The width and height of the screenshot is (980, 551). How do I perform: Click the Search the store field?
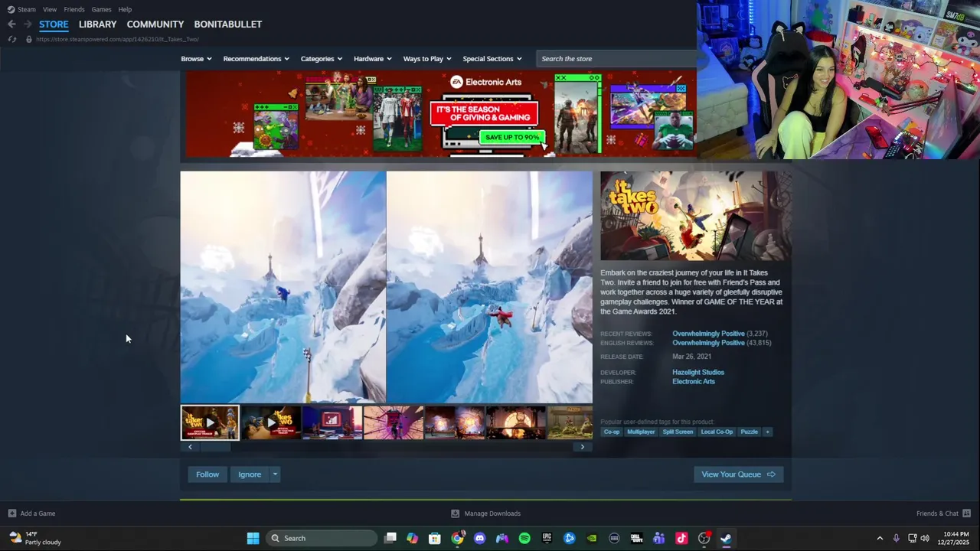point(616,59)
